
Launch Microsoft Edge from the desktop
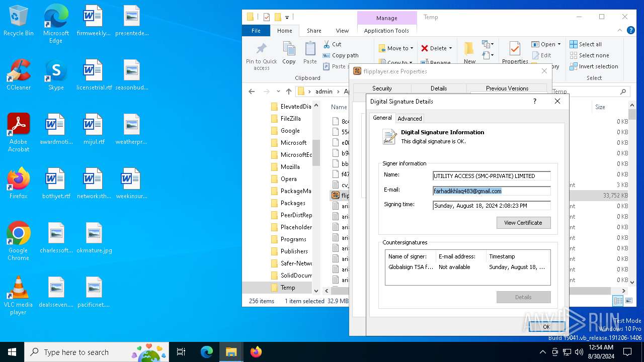coord(56,24)
